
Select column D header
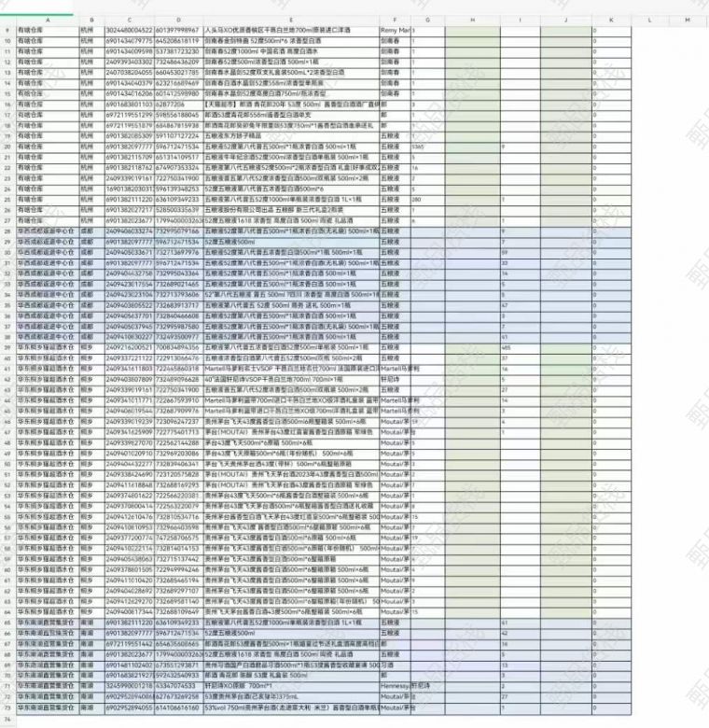pos(178,20)
